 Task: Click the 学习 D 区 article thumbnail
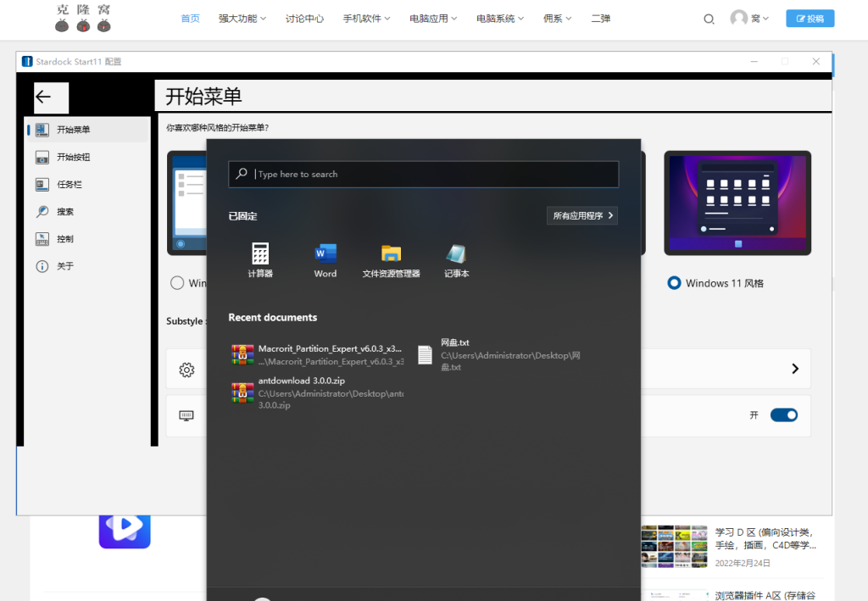coord(674,546)
